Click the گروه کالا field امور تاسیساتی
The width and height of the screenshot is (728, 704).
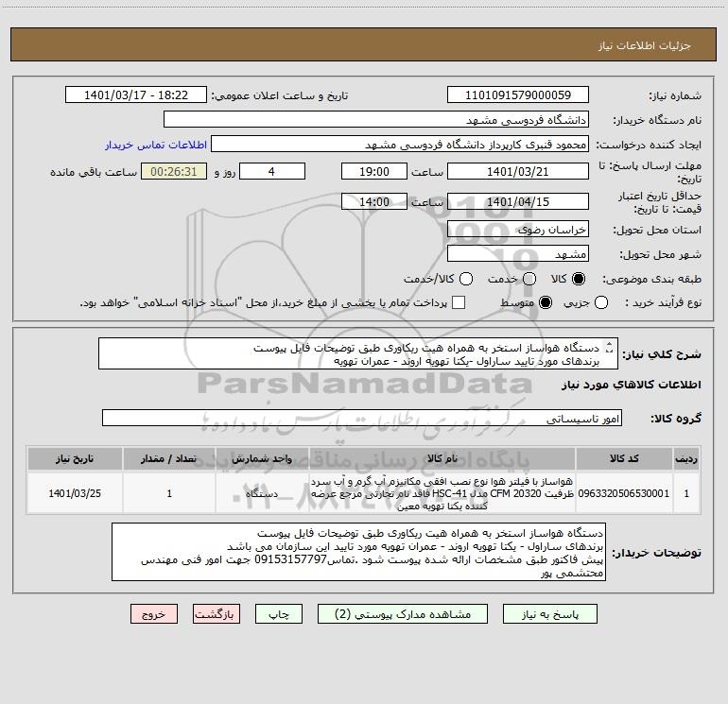(362, 418)
